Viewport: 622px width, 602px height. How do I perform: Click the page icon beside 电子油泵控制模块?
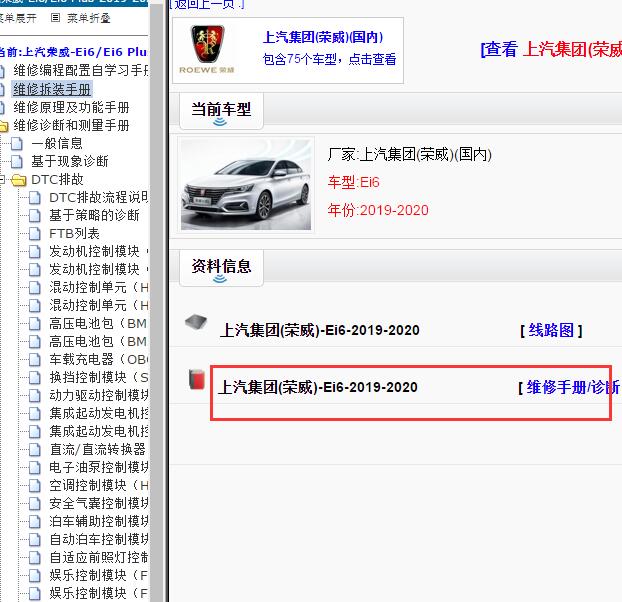click(35, 468)
